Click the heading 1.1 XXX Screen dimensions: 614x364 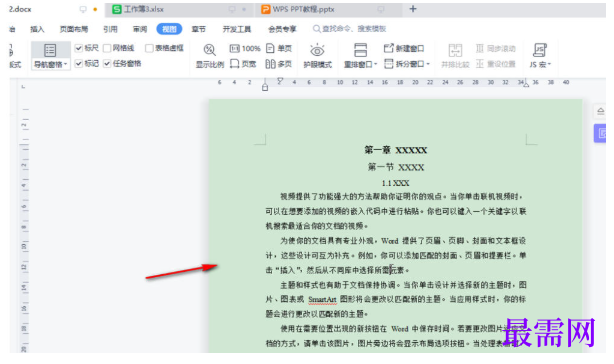tap(395, 183)
